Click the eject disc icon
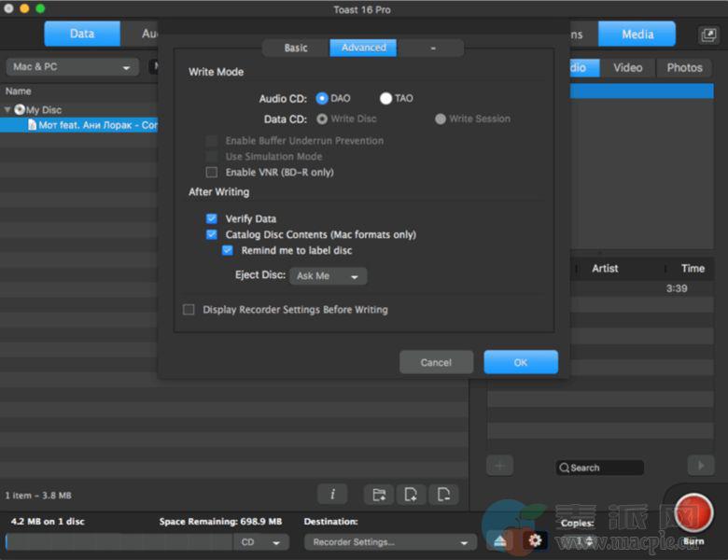Screen dimensions: 728x560 click(x=500, y=540)
